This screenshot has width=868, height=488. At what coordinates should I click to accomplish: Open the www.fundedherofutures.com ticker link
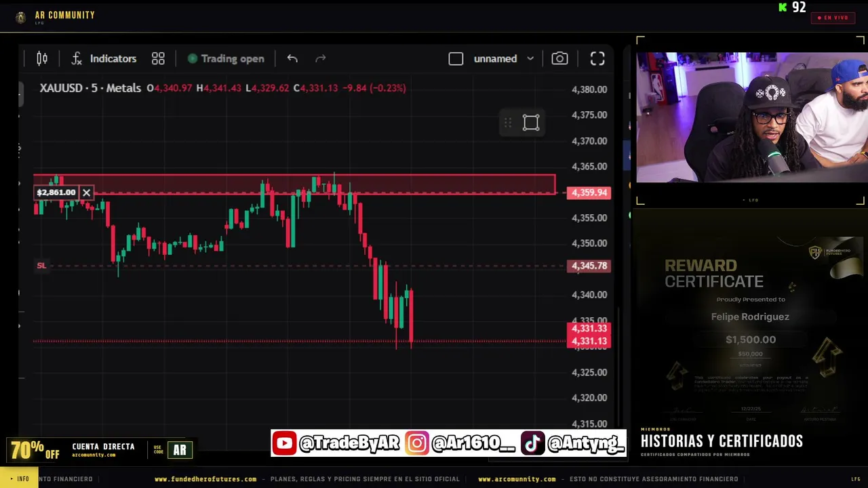tap(205, 479)
